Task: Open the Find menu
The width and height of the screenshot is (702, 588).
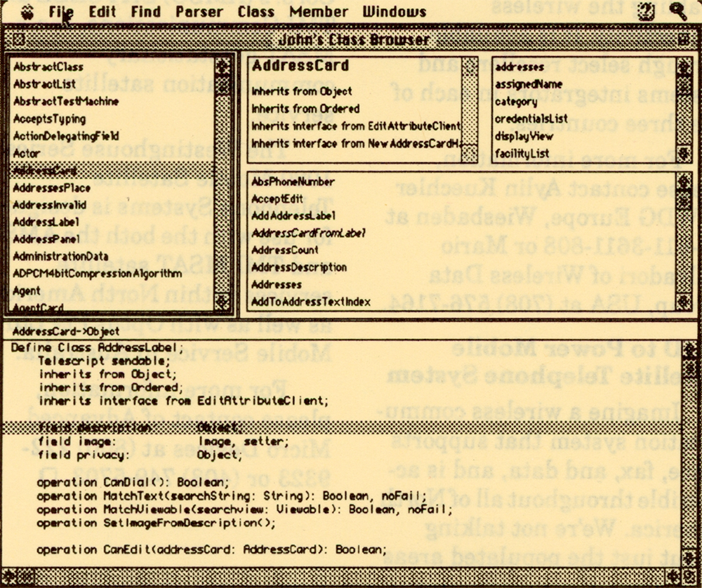Action: click(x=145, y=12)
